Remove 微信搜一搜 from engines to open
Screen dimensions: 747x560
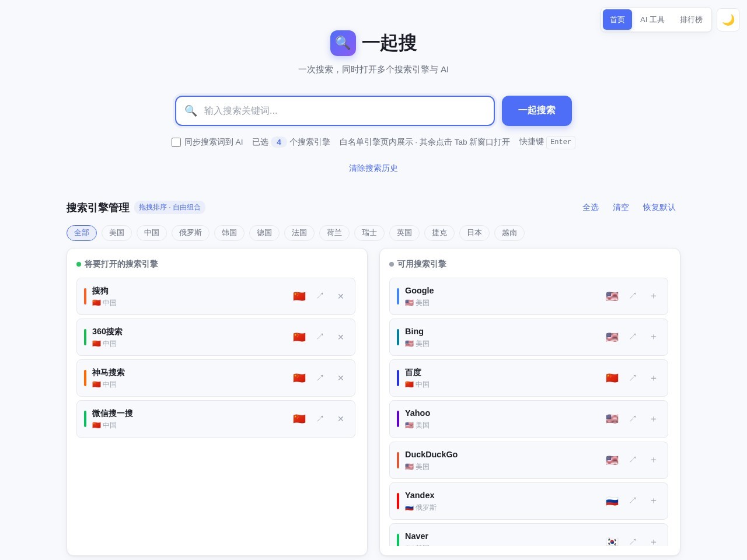(x=341, y=419)
